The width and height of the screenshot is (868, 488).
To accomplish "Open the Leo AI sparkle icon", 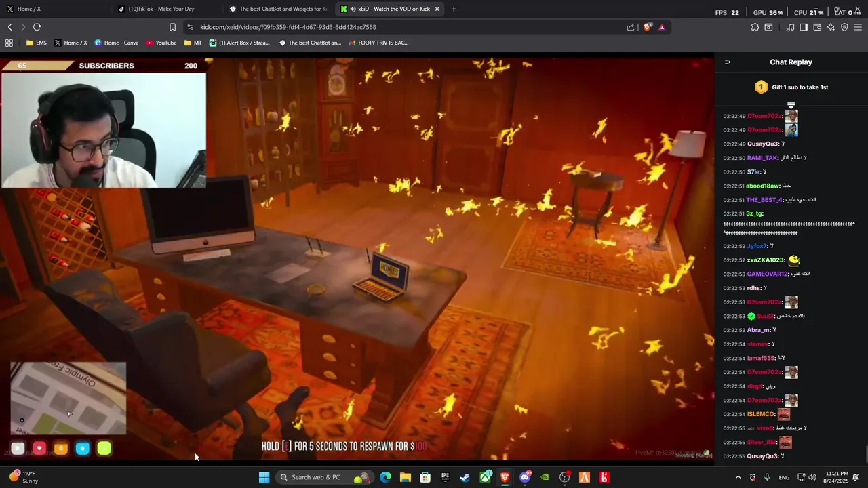I will coord(831,27).
